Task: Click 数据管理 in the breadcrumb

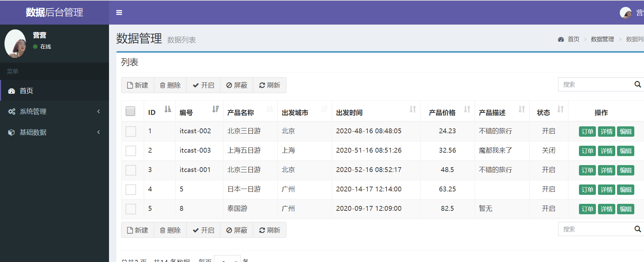Action: coord(602,39)
